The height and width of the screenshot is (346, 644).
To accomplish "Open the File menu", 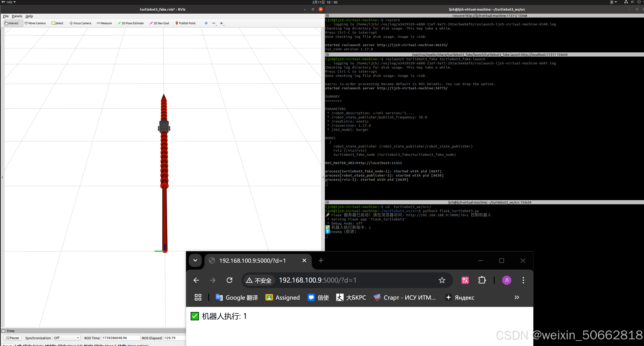I will [x=6, y=16].
